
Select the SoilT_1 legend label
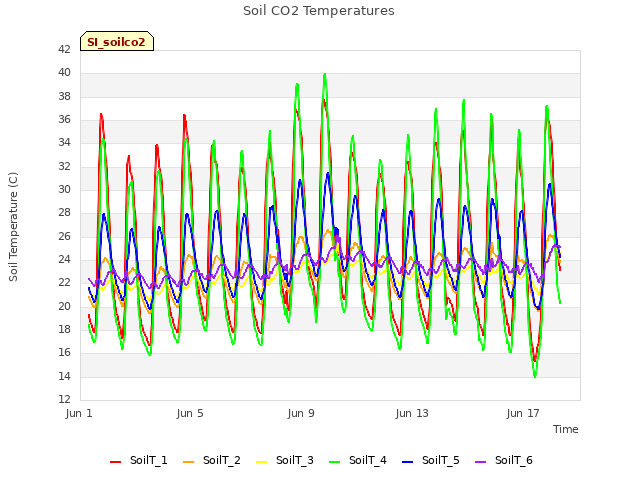pyautogui.click(x=149, y=460)
